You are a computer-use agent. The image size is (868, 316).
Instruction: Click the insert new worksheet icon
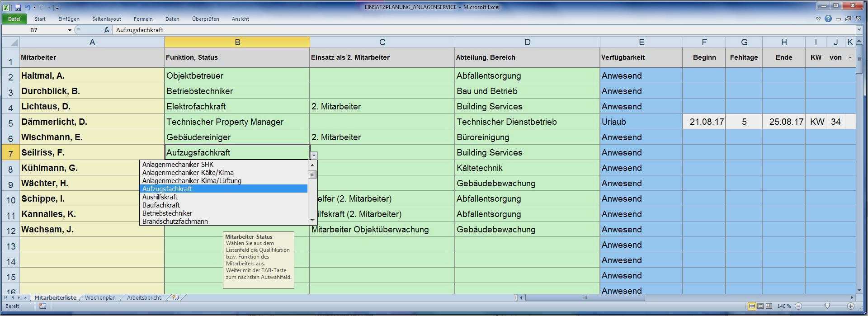[175, 298]
